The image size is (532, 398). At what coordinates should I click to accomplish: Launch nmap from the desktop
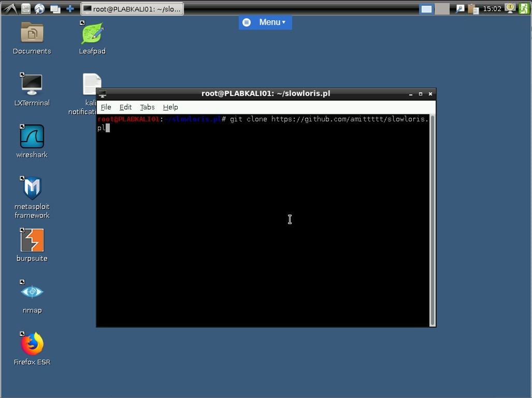[x=32, y=292]
